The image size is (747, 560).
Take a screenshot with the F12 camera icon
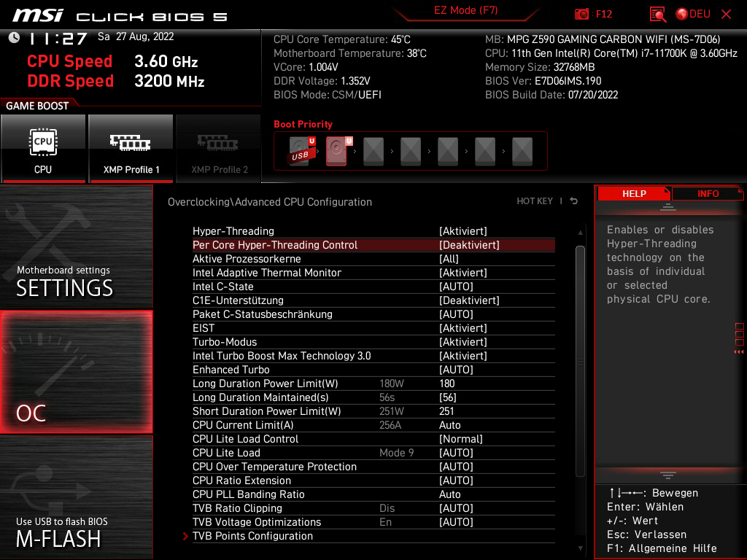click(x=581, y=15)
